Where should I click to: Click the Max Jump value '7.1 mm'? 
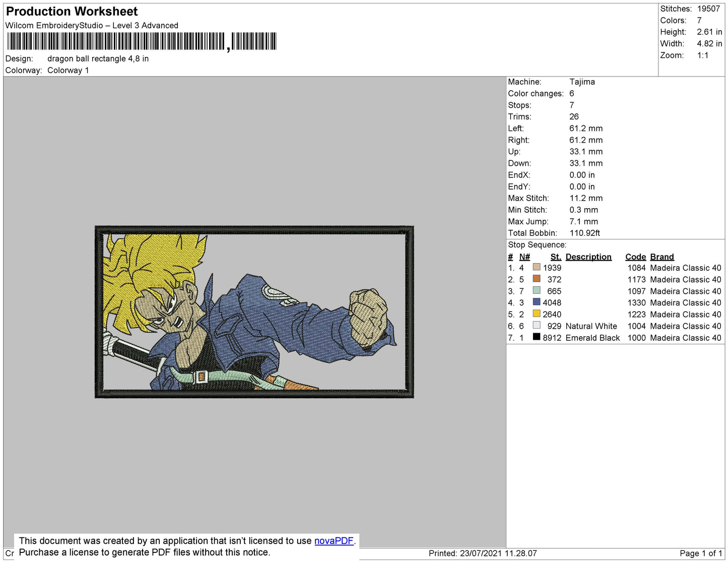click(x=583, y=221)
